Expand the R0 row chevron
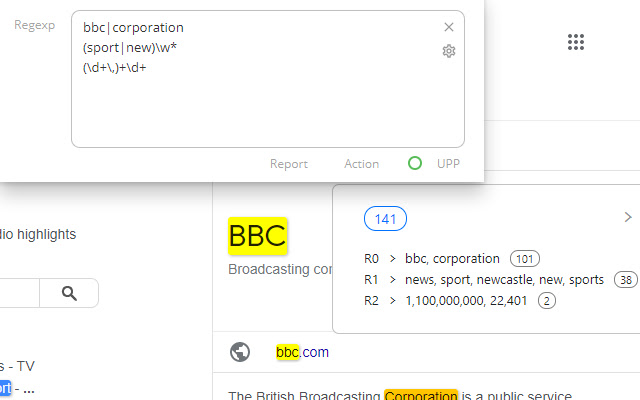Screen dimensions: 640x400 click(x=393, y=258)
